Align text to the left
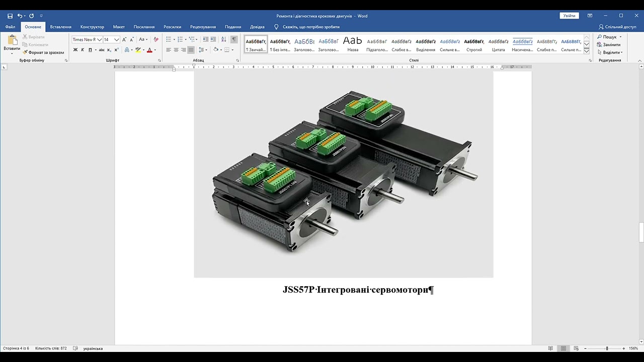 (x=169, y=50)
